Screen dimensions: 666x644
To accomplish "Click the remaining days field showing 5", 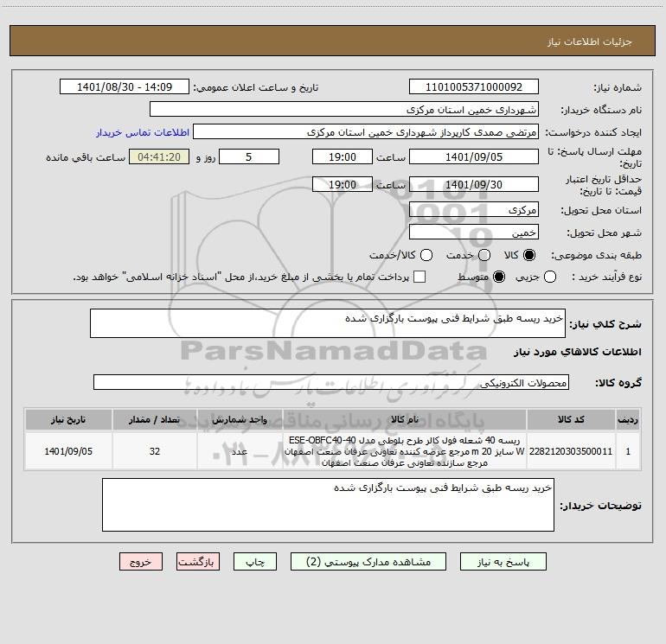I will pos(249,156).
